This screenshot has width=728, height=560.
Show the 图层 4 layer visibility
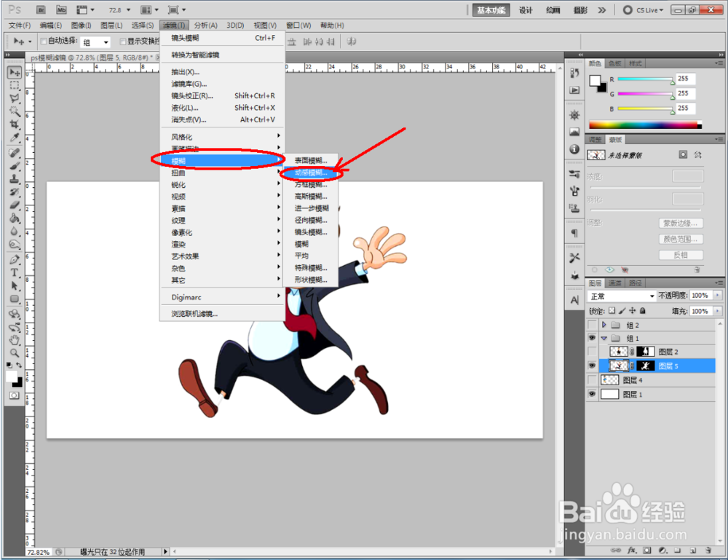tap(592, 380)
